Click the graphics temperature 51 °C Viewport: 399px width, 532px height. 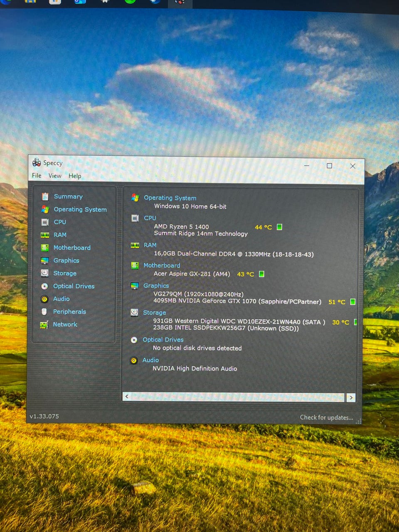(337, 302)
